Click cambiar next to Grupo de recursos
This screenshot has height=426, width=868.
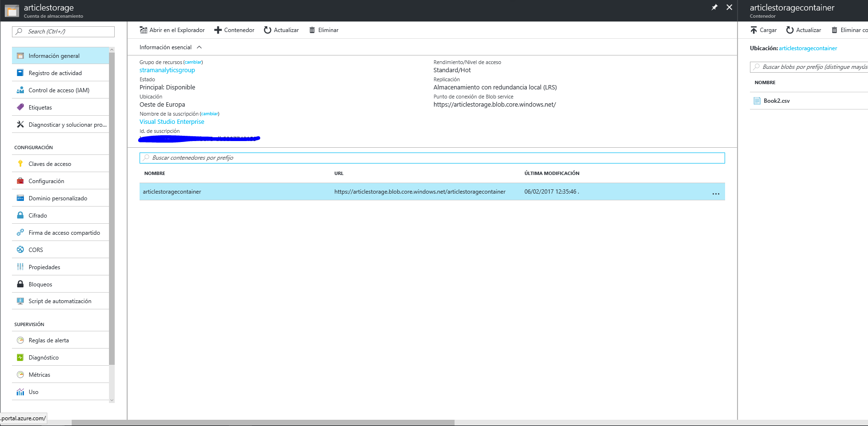tap(193, 62)
